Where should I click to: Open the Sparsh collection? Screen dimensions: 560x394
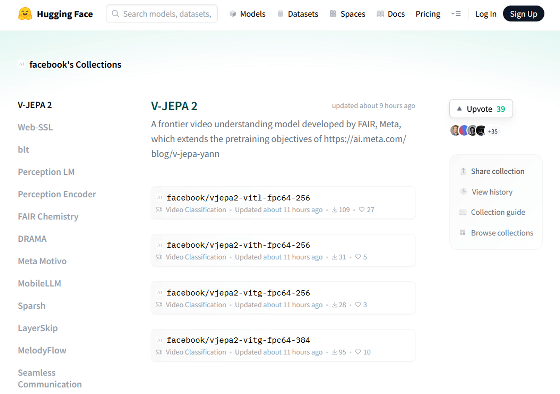(31, 306)
